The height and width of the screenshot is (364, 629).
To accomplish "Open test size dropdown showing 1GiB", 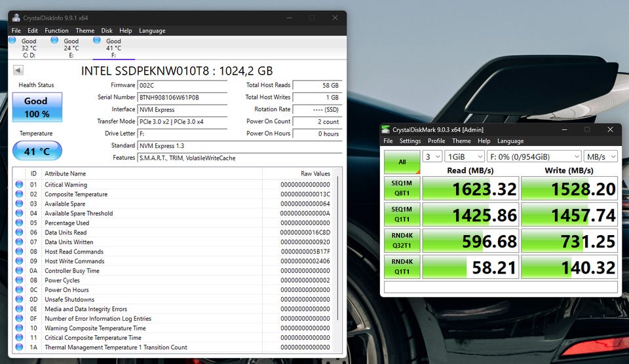I will click(465, 156).
